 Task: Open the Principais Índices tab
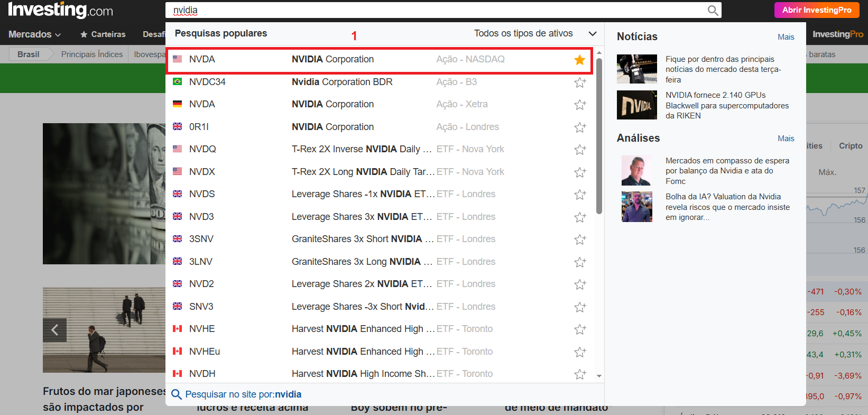point(92,54)
